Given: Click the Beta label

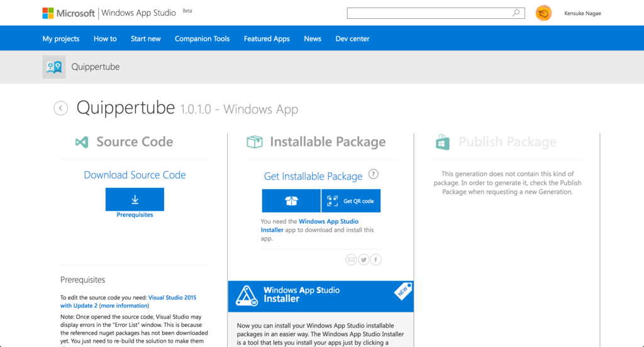Looking at the screenshot, I should click(x=187, y=11).
